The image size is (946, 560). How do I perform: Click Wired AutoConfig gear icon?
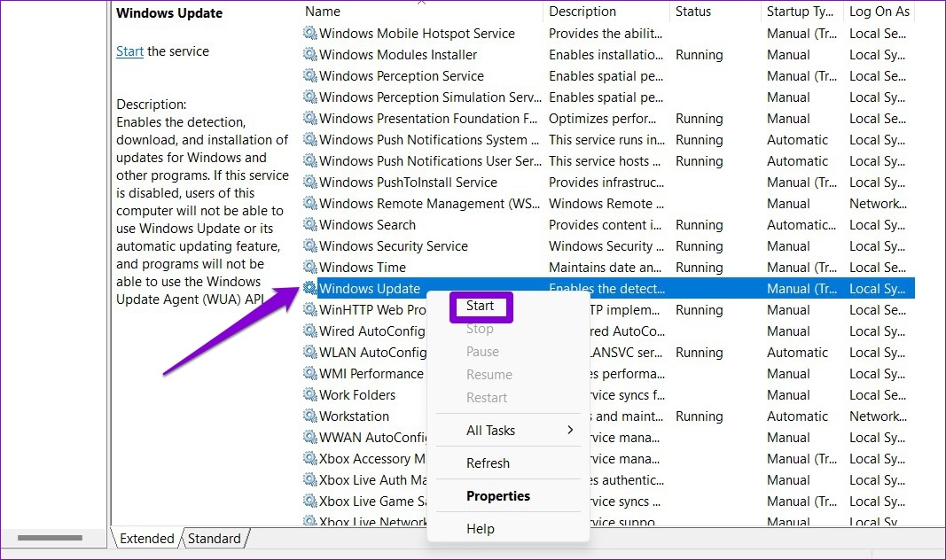310,331
